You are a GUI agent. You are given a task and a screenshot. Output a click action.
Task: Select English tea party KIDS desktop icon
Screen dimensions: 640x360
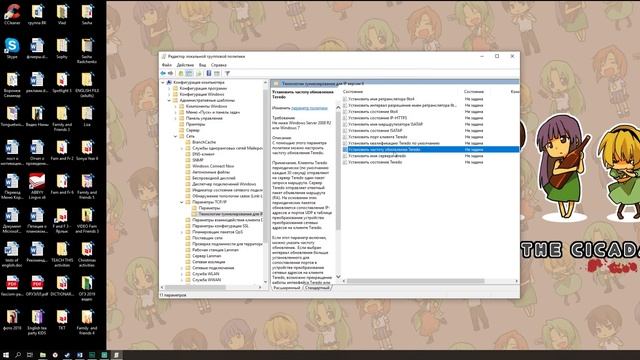37,322
